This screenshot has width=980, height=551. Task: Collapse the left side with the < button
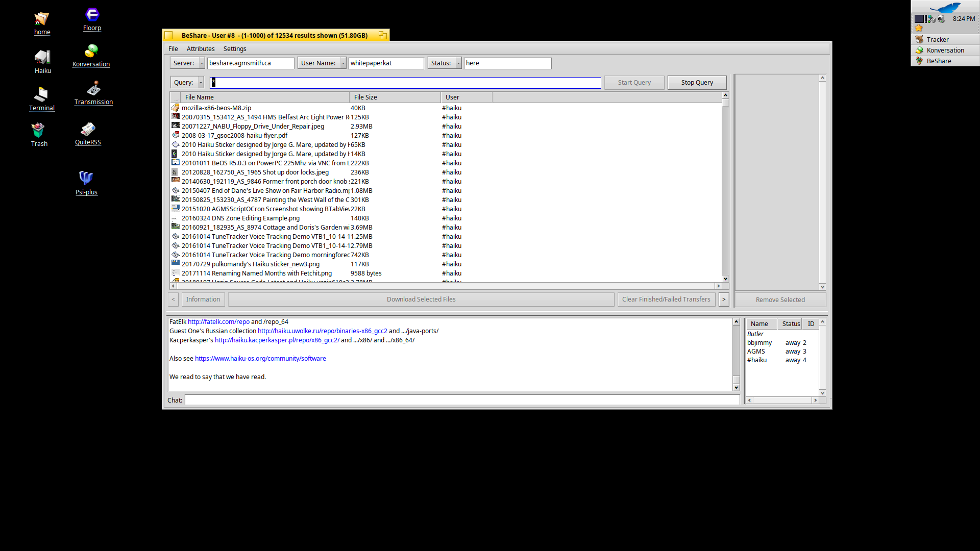174,299
